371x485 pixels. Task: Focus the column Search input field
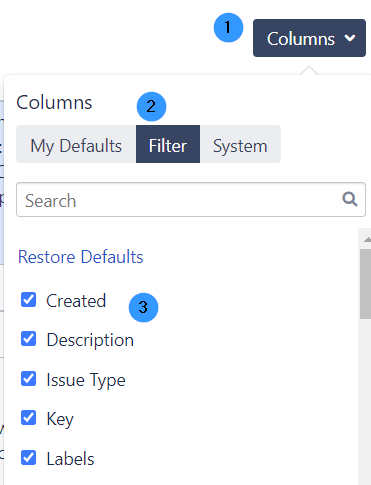coord(191,200)
